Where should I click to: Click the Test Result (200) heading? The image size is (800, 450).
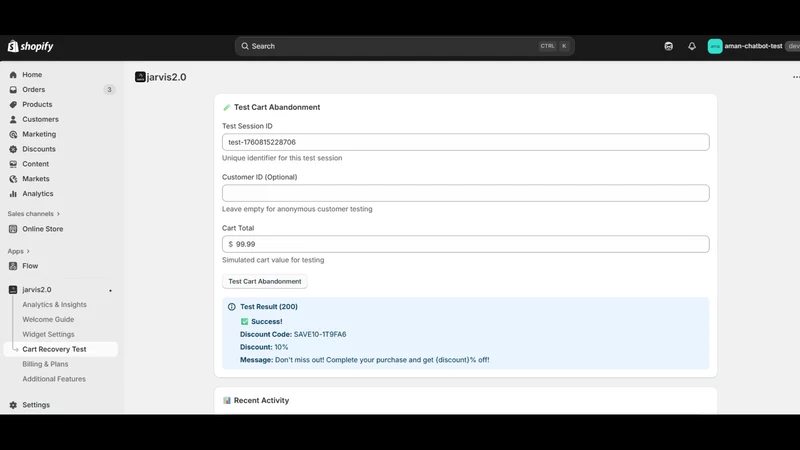[x=269, y=307]
